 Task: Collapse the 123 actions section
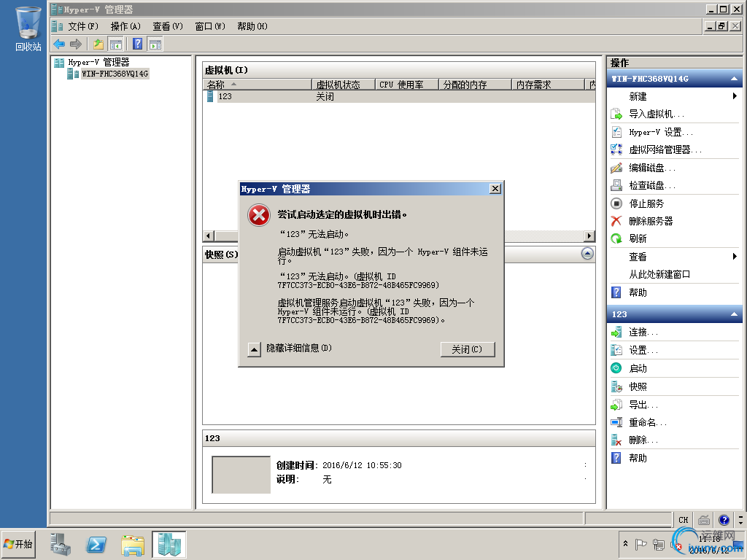coord(734,314)
